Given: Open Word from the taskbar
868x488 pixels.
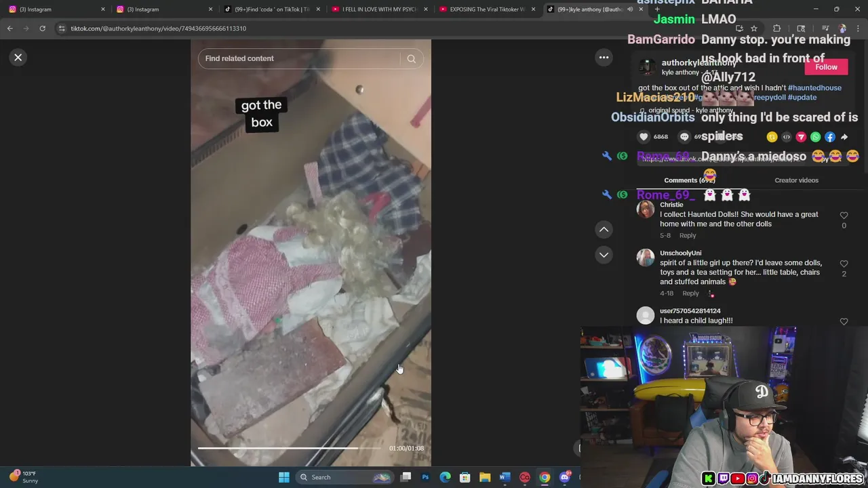Looking at the screenshot, I should pos(505,477).
